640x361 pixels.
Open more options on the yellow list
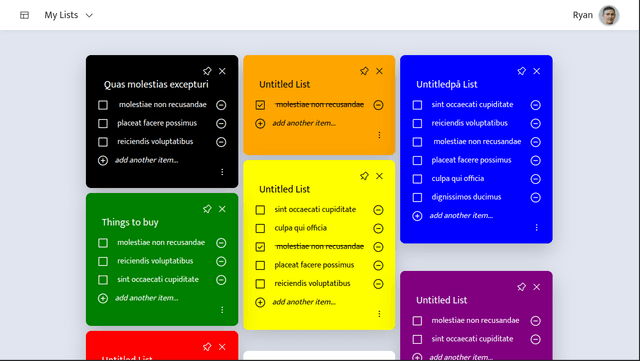(x=379, y=314)
